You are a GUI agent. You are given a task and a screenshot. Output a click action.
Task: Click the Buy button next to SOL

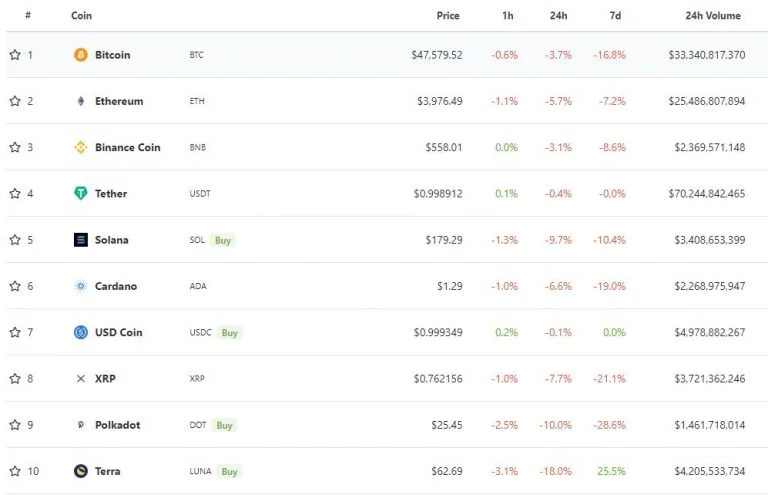[x=223, y=240]
